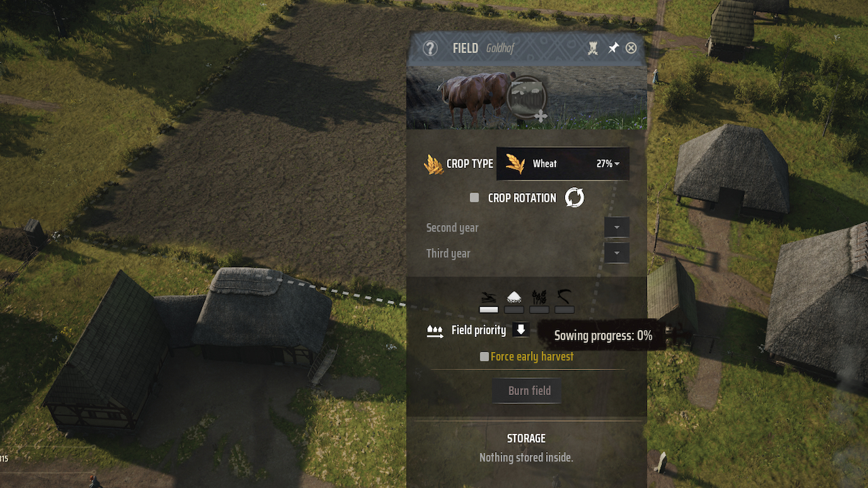Viewport: 868px width, 488px height.
Task: Open the help question mark icon
Action: tap(430, 48)
